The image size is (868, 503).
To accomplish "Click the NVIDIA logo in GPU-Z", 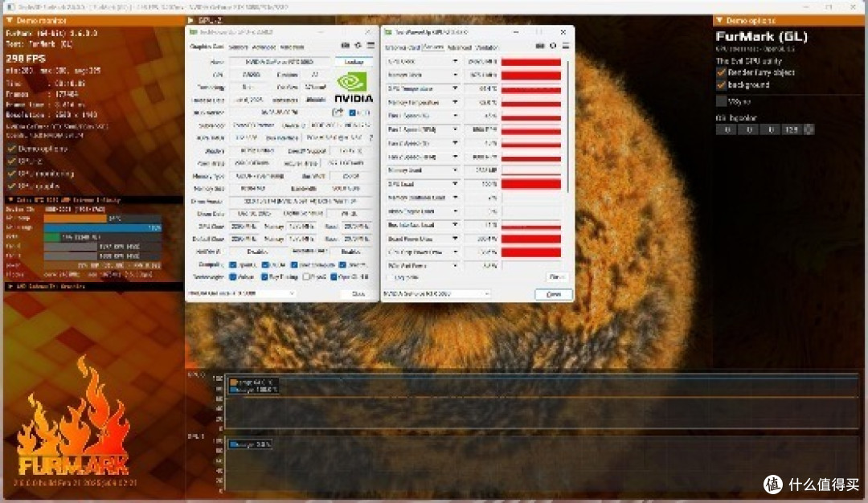I will click(354, 87).
